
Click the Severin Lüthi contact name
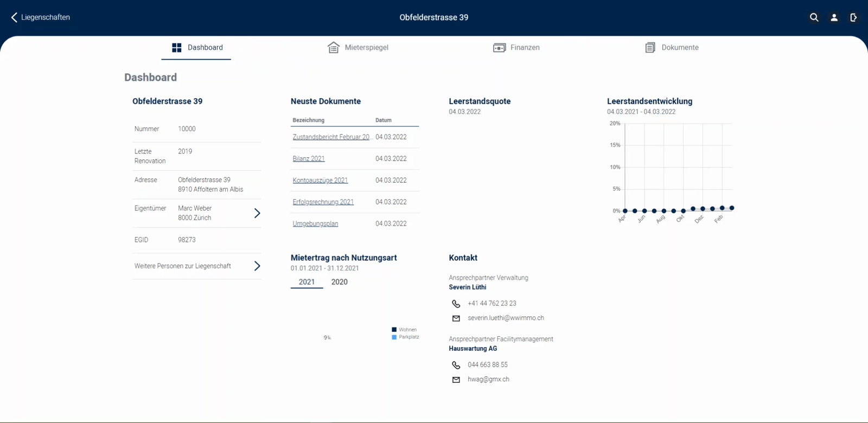pyautogui.click(x=468, y=287)
